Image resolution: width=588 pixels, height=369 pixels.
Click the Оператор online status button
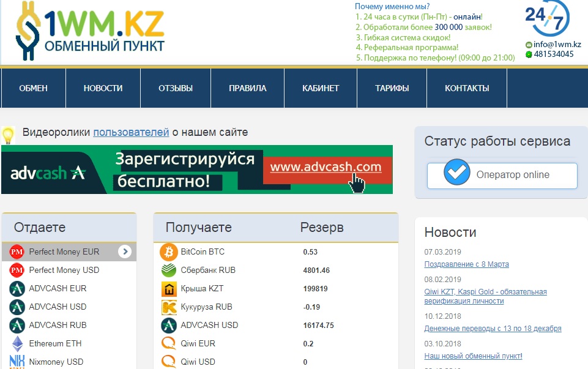click(x=502, y=175)
